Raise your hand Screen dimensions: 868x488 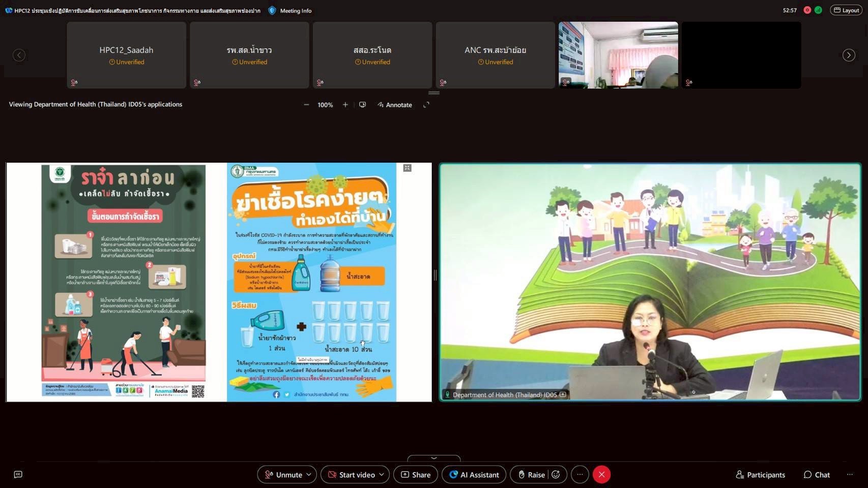531,474
